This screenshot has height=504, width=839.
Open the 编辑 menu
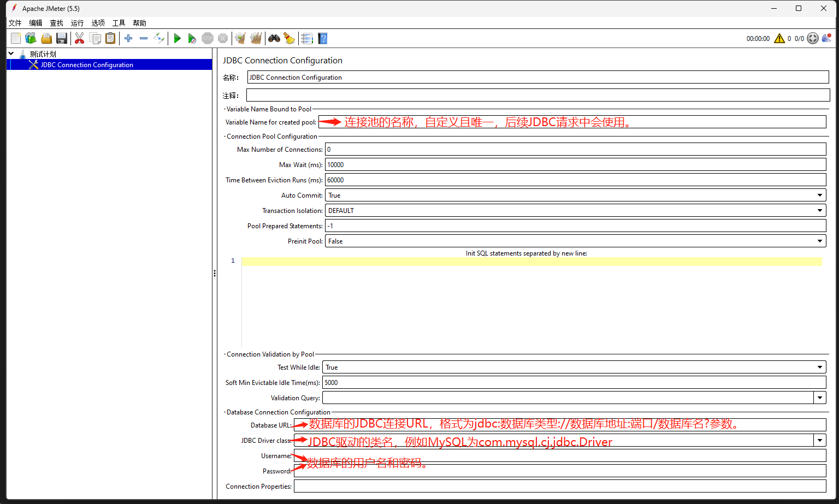tap(36, 23)
